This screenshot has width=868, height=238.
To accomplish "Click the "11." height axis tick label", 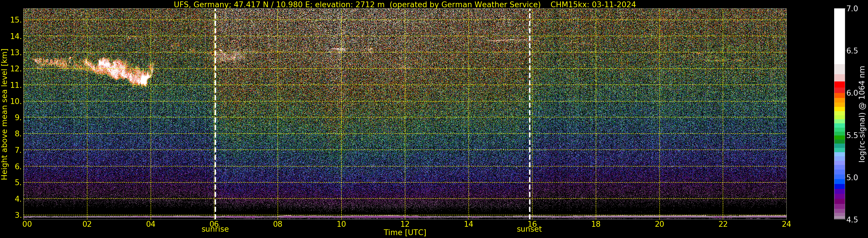I will click(16, 85).
